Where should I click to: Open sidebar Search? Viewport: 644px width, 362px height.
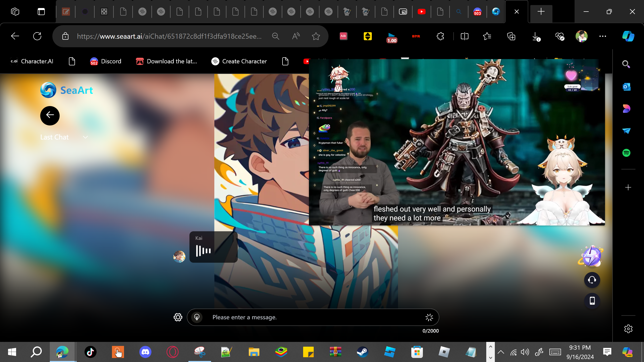click(626, 64)
